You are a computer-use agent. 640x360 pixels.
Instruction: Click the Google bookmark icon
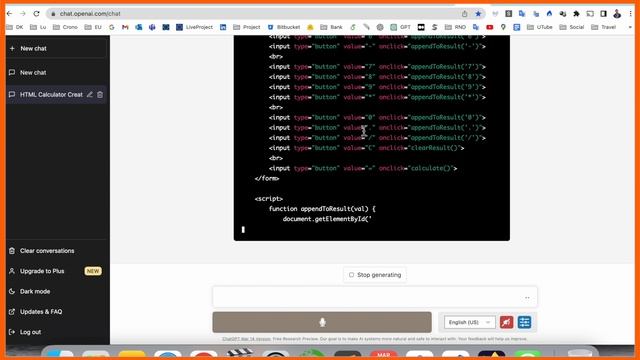tap(112, 27)
